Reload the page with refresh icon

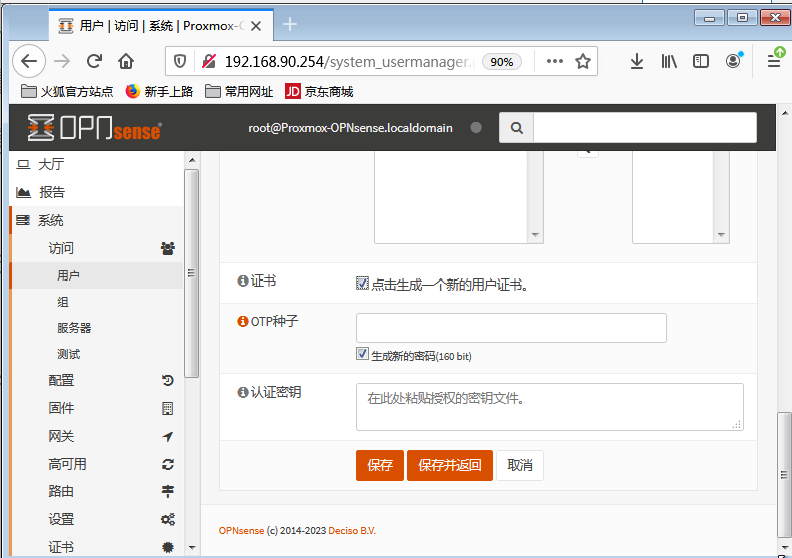(94, 61)
